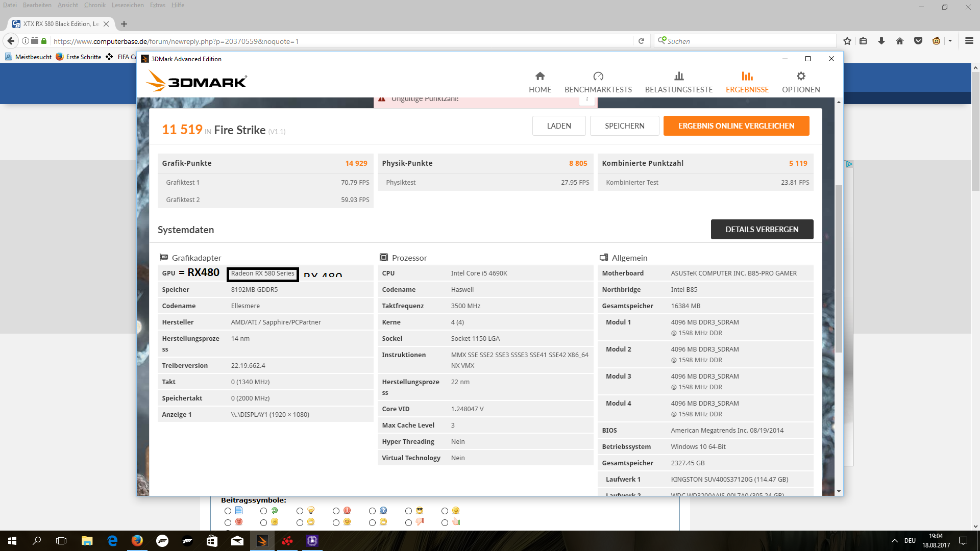Open OPTIONEN gear settings
This screenshot has width=980, height=551.
tap(801, 82)
